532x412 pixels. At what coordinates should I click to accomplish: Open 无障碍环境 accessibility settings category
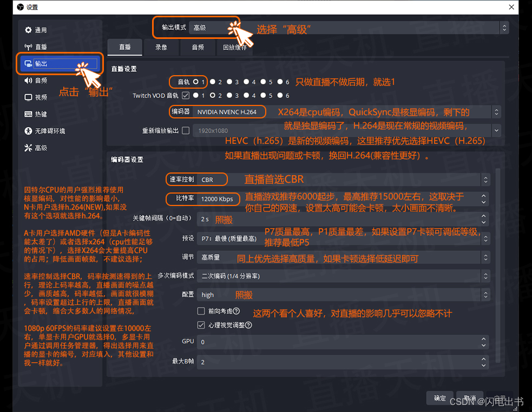tap(61, 131)
